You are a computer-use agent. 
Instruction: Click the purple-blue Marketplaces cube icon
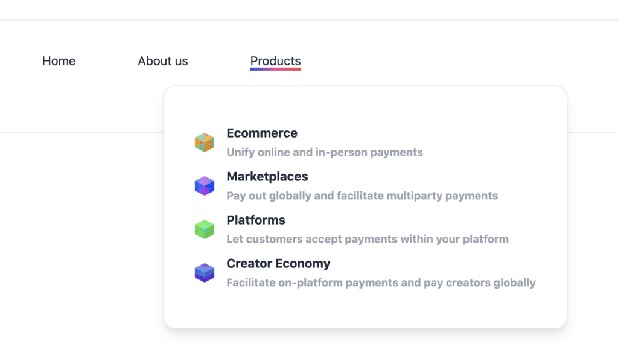point(204,186)
